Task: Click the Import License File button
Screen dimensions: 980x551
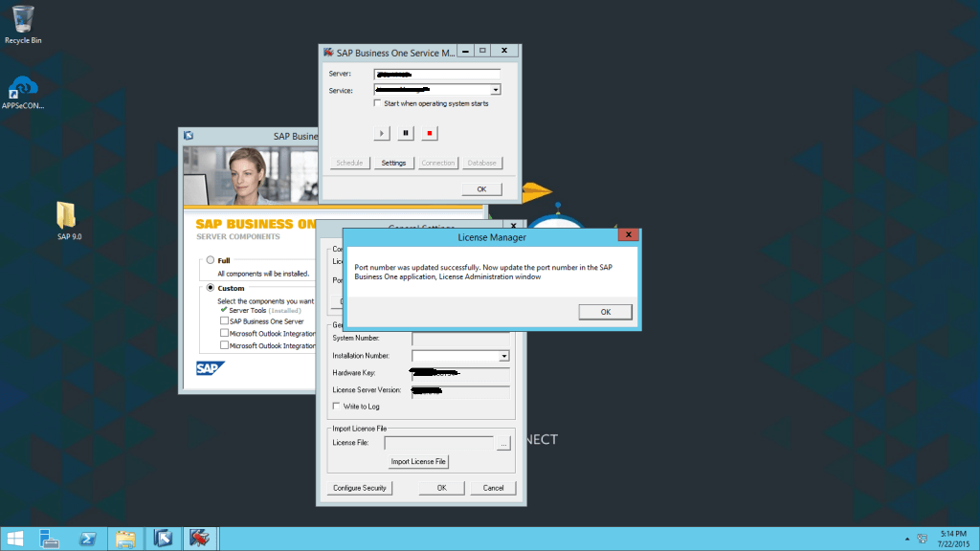Action: [x=419, y=462]
